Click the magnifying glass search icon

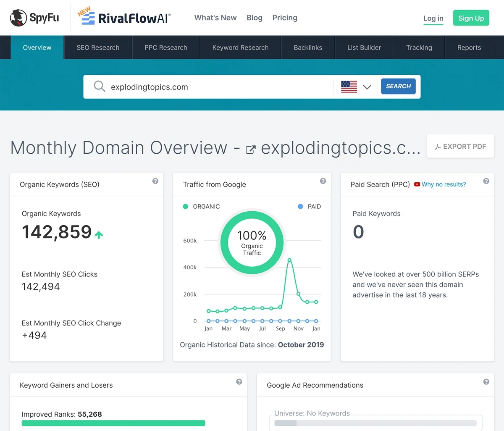pyautogui.click(x=100, y=87)
